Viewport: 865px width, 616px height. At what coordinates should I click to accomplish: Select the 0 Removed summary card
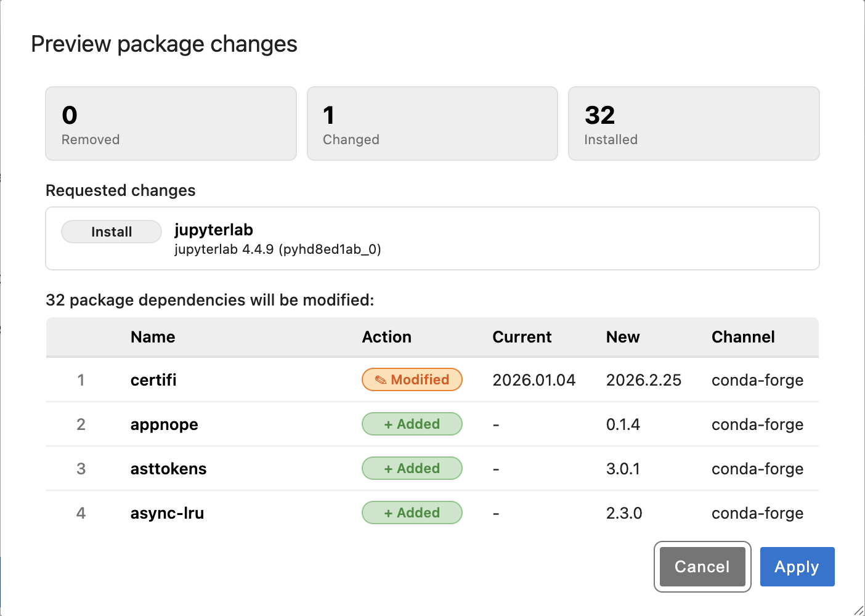tap(171, 123)
